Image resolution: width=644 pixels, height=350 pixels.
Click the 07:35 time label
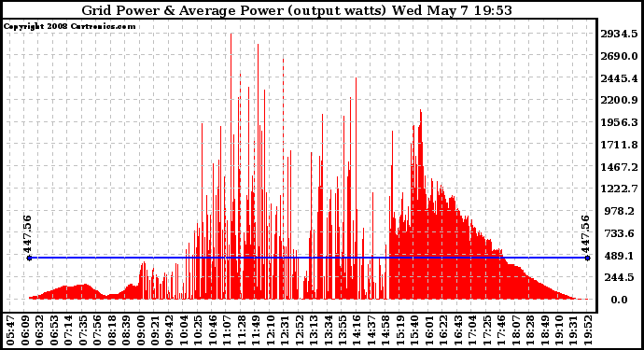[x=82, y=330]
